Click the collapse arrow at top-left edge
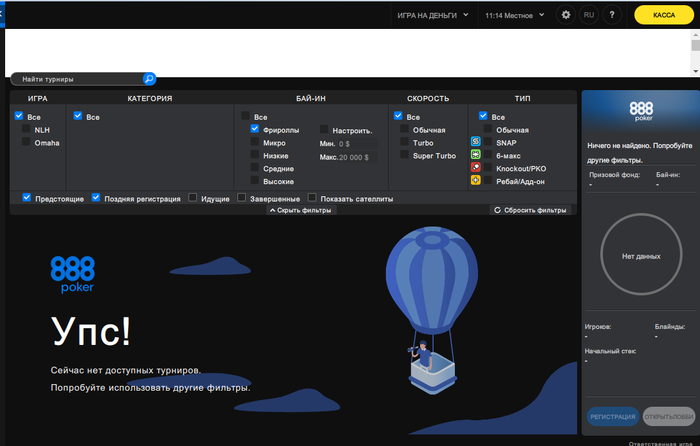 tap(2, 14)
